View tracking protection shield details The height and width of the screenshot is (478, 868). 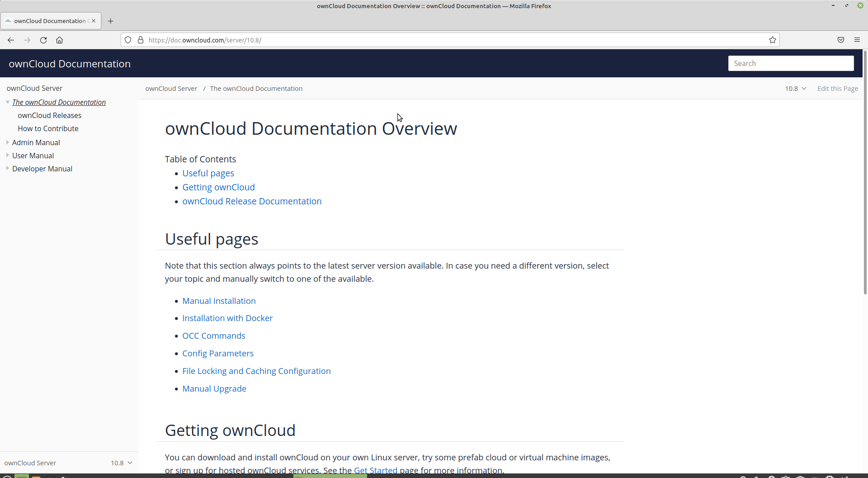click(128, 40)
